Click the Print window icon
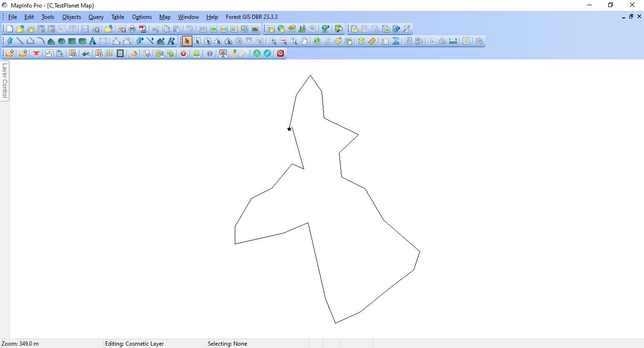Viewport: 644px width, 348px height. tap(132, 29)
